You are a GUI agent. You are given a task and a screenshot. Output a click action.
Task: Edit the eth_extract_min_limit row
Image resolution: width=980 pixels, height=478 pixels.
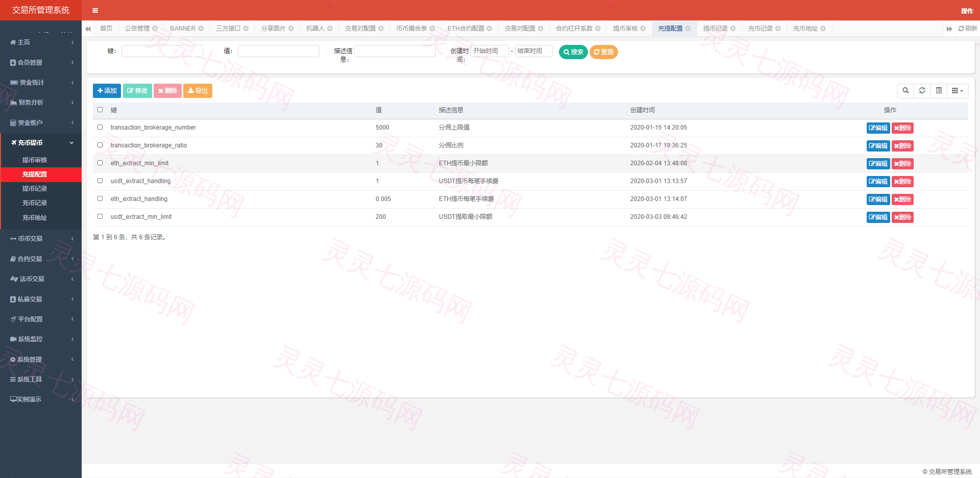pos(878,164)
